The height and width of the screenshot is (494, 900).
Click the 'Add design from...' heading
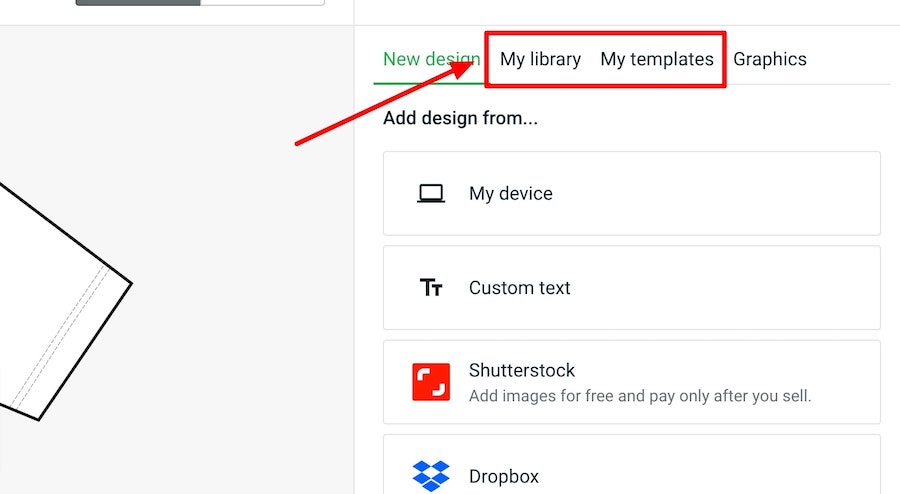click(460, 118)
